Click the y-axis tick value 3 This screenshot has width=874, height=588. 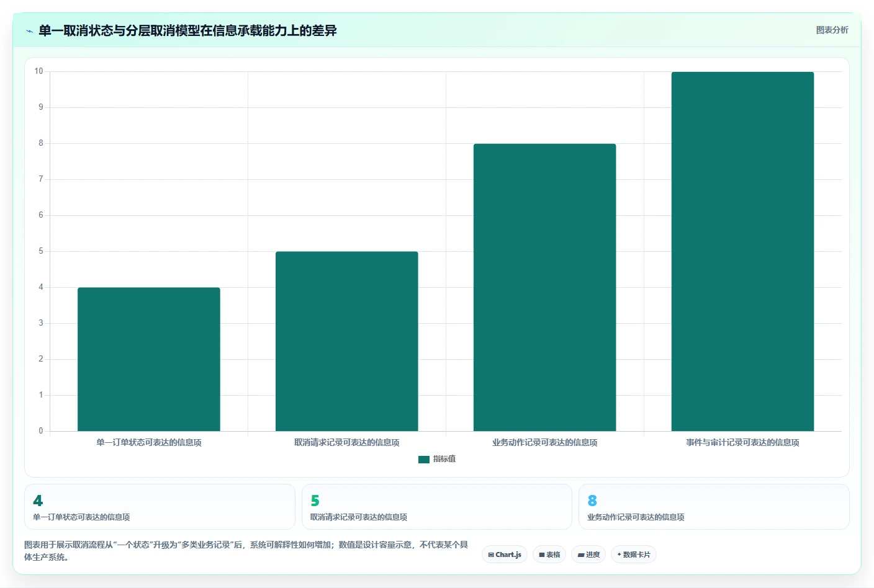pos(41,323)
